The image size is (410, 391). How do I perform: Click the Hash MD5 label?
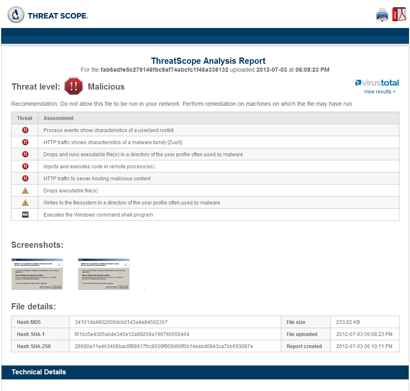coord(29,322)
